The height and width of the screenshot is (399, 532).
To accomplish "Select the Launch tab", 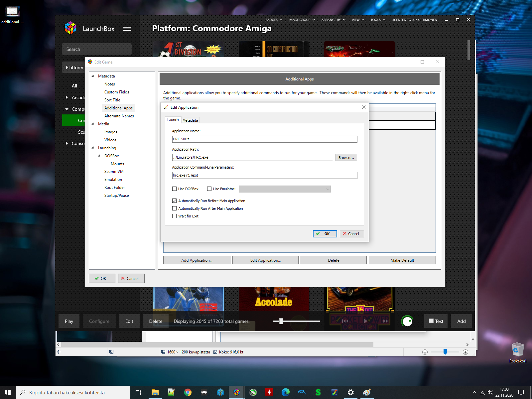I will [x=173, y=120].
